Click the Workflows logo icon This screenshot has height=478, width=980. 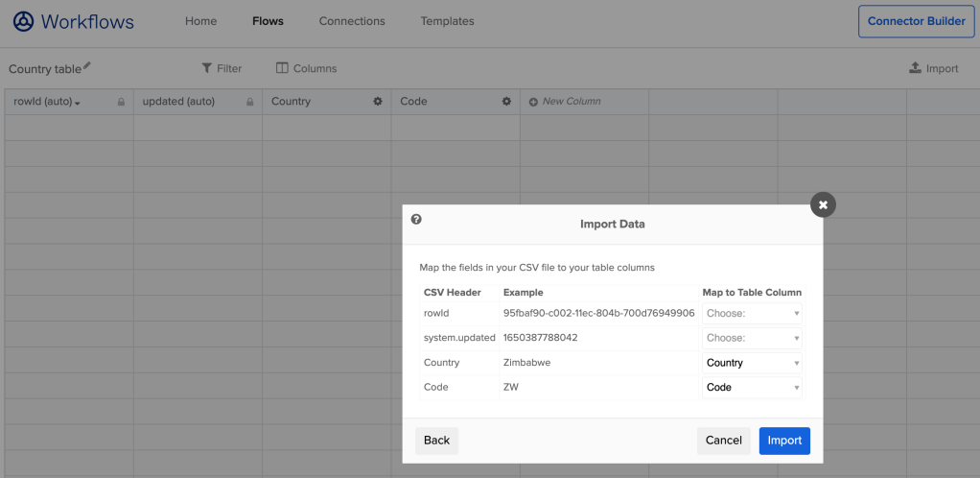(23, 21)
